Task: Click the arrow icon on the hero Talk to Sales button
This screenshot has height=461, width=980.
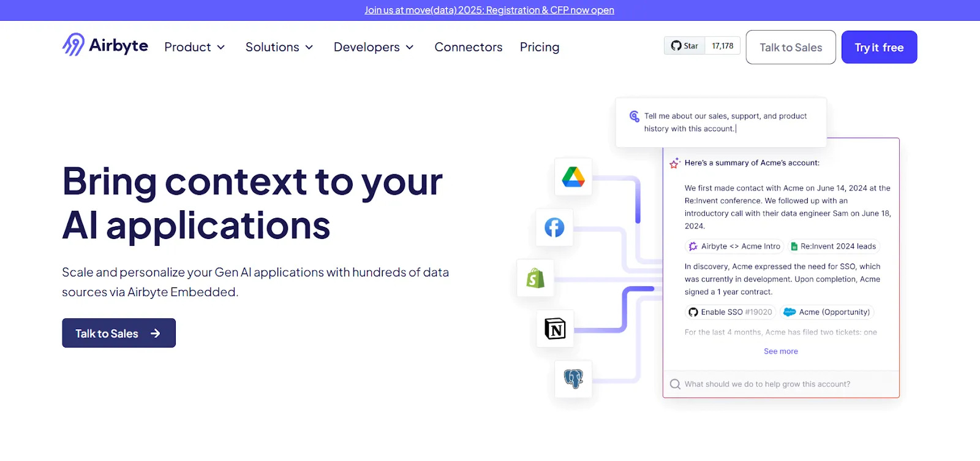Action: 156,333
